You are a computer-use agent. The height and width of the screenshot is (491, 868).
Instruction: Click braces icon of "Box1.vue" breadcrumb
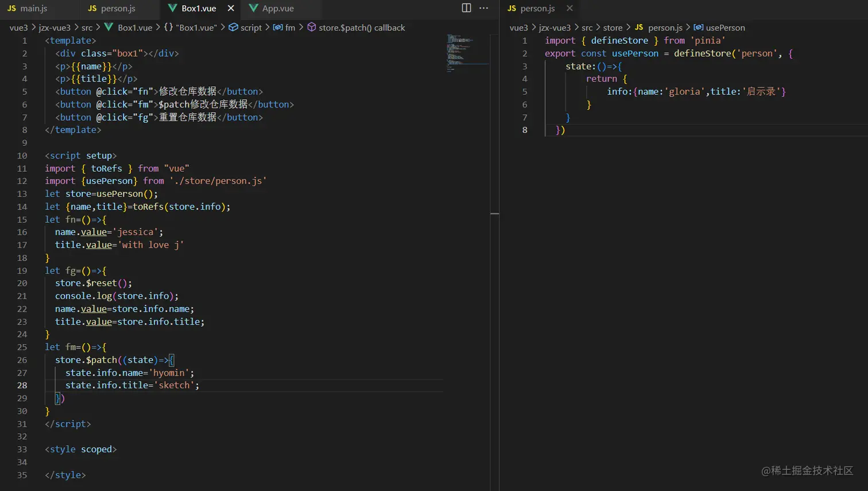[x=168, y=28]
